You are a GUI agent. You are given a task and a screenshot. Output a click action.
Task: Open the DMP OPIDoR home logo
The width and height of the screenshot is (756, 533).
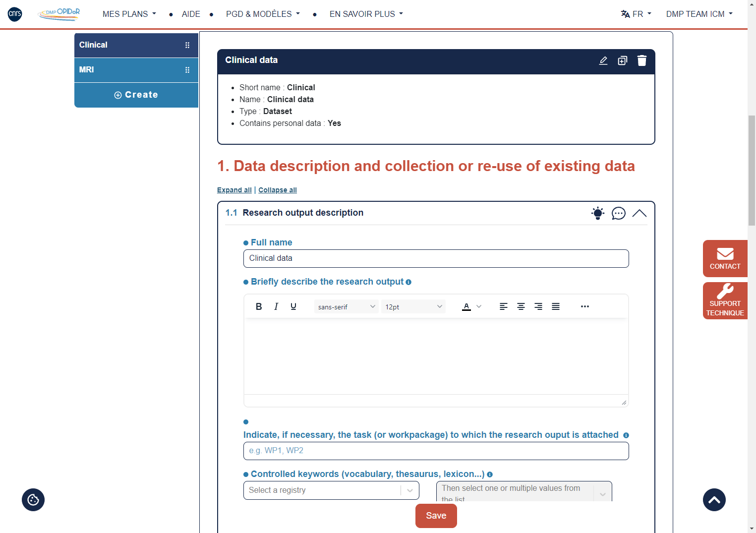pyautogui.click(x=59, y=14)
